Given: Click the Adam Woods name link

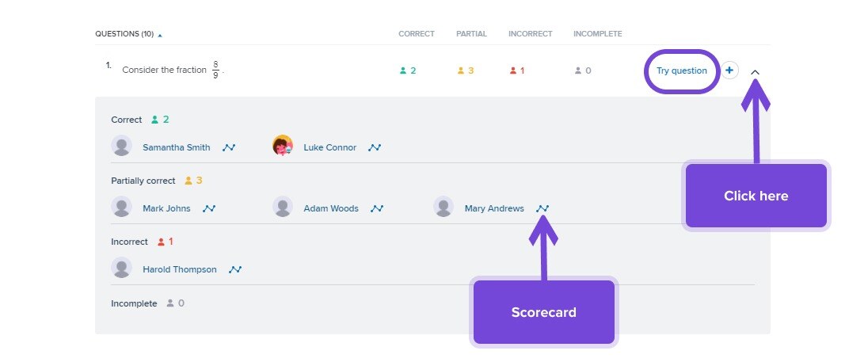Looking at the screenshot, I should click(331, 208).
